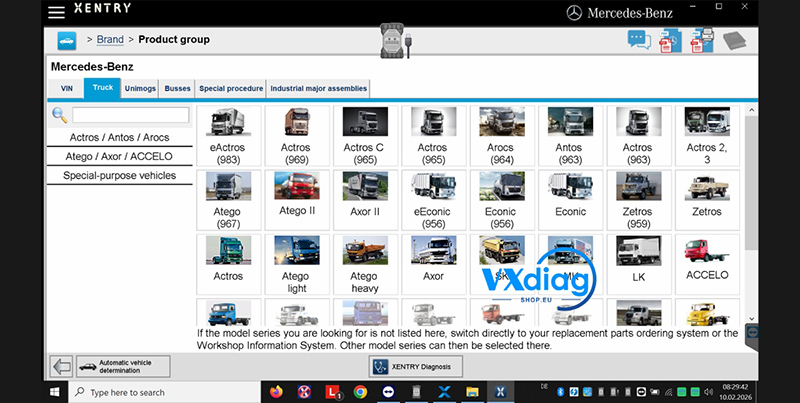Open the chat support speech-bubble icon
800x403 pixels.
pos(639,40)
